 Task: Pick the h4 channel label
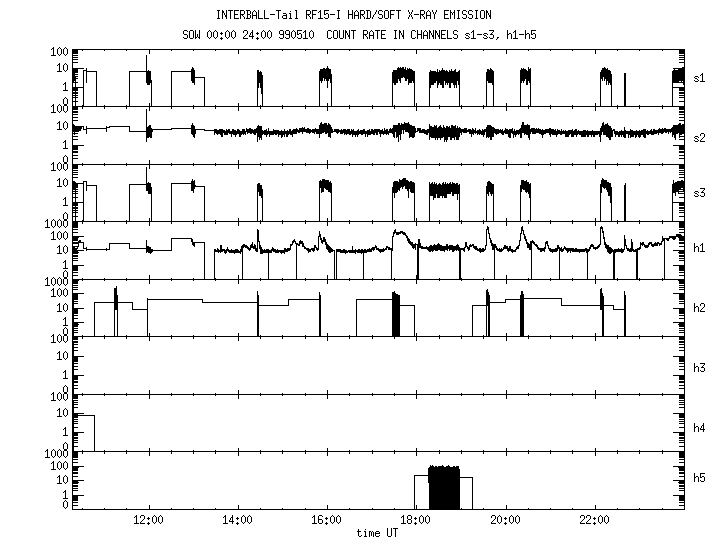699,428
